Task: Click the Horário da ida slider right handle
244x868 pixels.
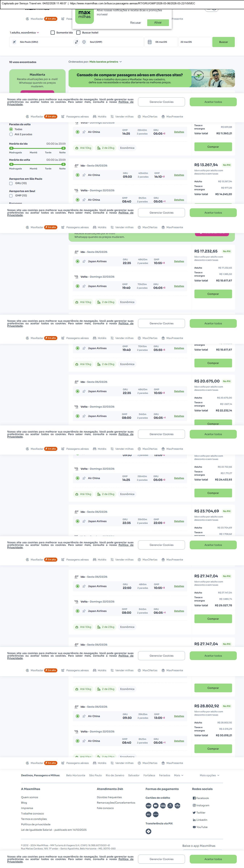Action: click(63, 148)
